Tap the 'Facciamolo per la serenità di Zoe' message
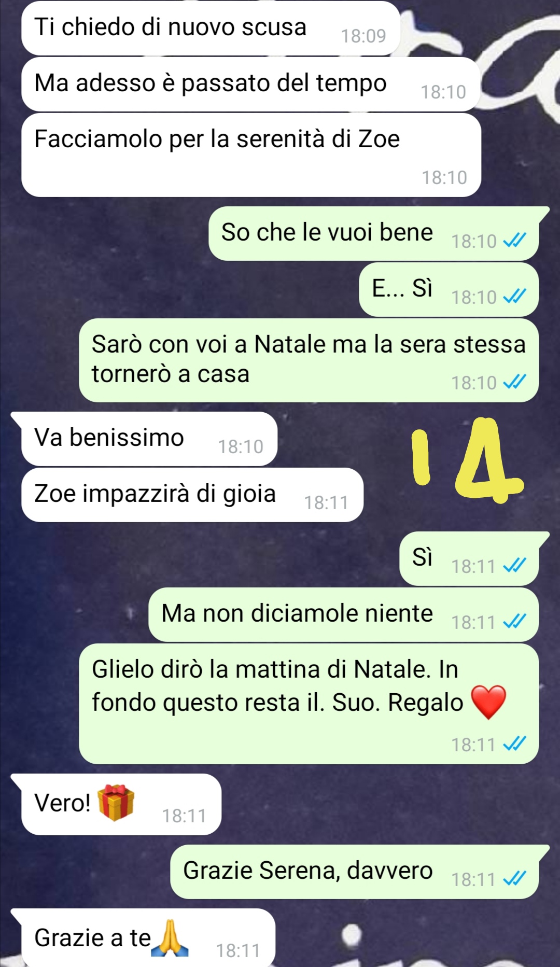The width and height of the screenshot is (560, 967). [251, 155]
